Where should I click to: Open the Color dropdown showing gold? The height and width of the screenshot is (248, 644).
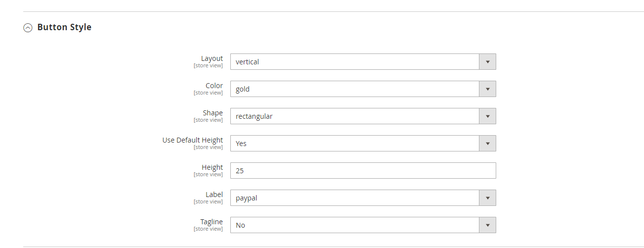(355, 89)
